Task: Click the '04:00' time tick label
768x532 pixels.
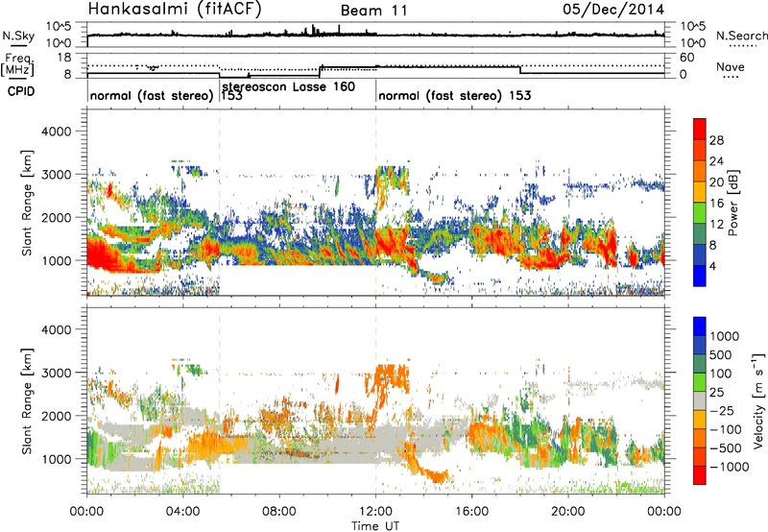Action: coord(182,512)
